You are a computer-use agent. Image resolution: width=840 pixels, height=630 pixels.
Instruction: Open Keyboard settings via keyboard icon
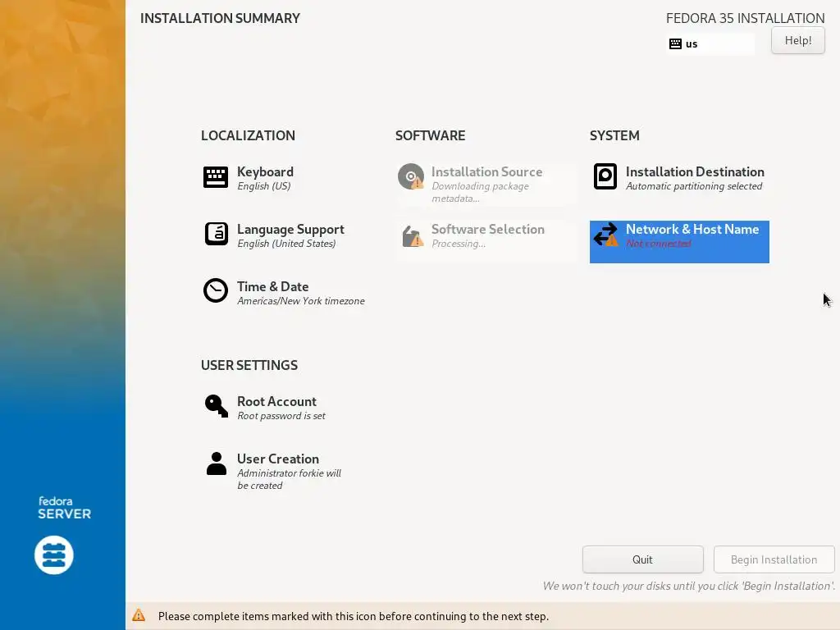[x=216, y=177]
